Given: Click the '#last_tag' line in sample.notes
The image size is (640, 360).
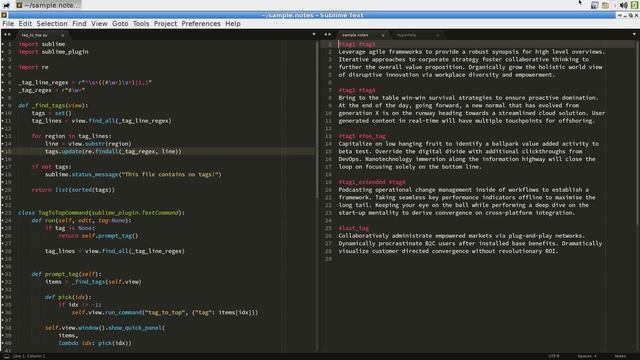Looking at the screenshot, I should [353, 228].
